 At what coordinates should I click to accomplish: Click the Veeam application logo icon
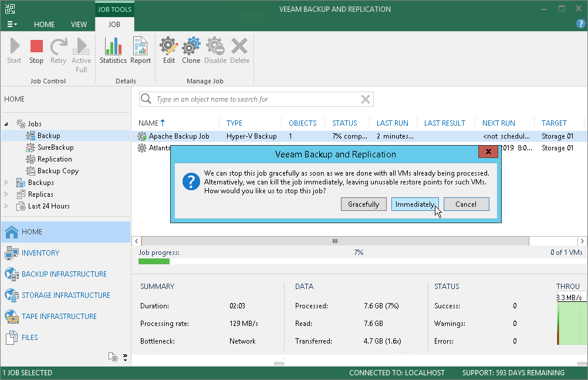(x=10, y=9)
